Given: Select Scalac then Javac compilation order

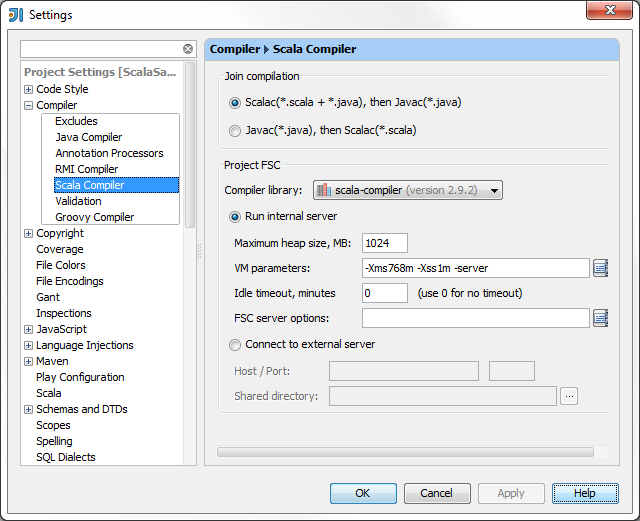Looking at the screenshot, I should [x=235, y=102].
